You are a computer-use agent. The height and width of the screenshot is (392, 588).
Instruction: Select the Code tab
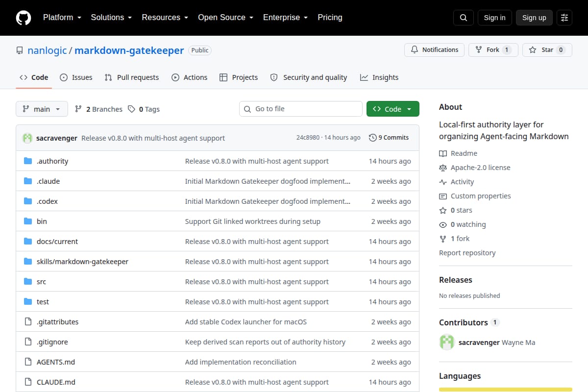(34, 77)
